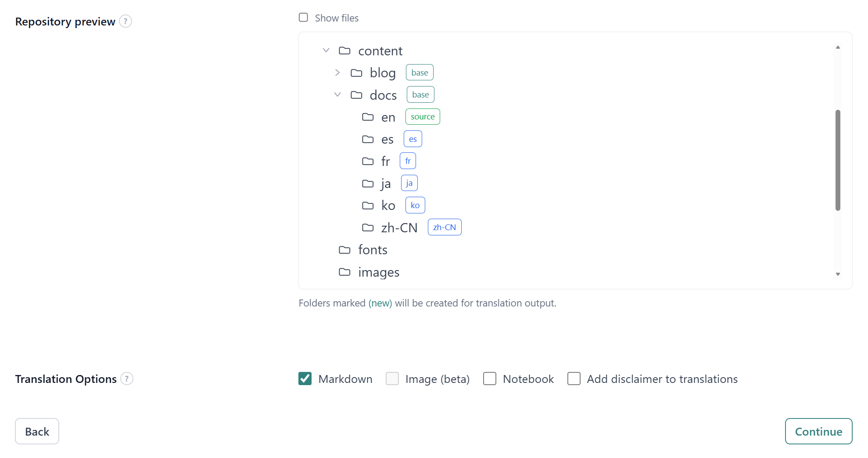Viewport: 868px width, 458px height.
Task: Click the Continue button
Action: 818,431
